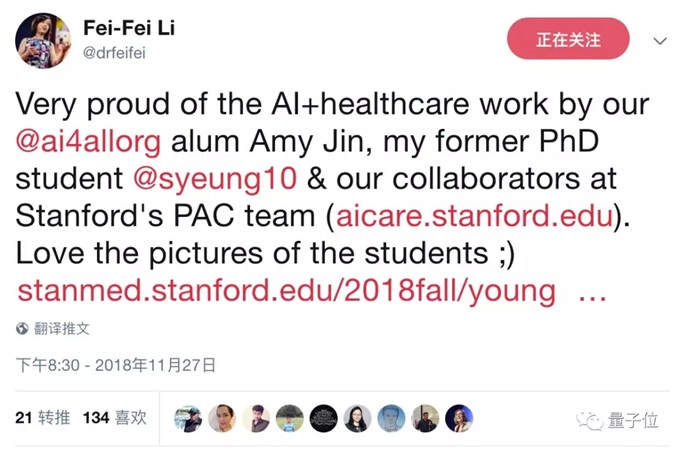The height and width of the screenshot is (450, 680).
Task: Click the globe icon beside 翻译推文
Action: click(x=22, y=328)
